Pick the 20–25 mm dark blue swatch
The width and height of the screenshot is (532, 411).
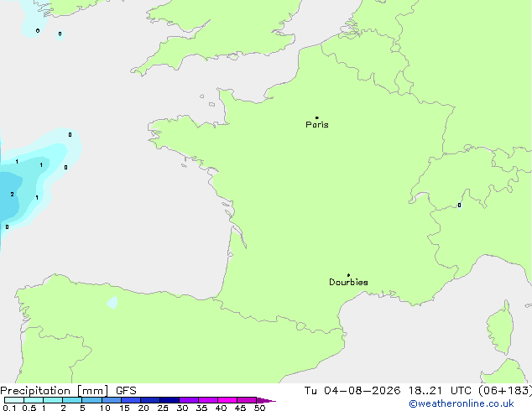[150, 400]
